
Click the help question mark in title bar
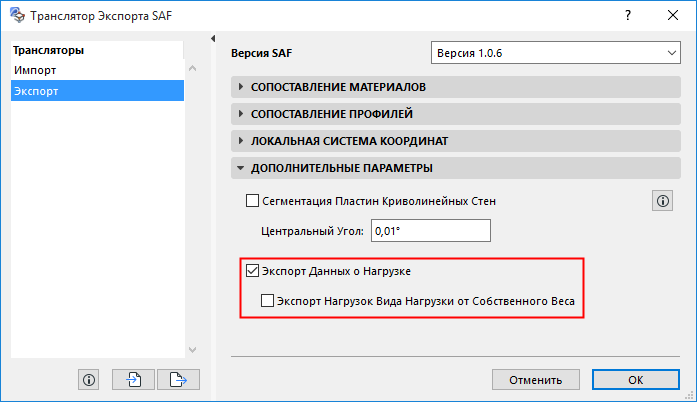point(626,16)
